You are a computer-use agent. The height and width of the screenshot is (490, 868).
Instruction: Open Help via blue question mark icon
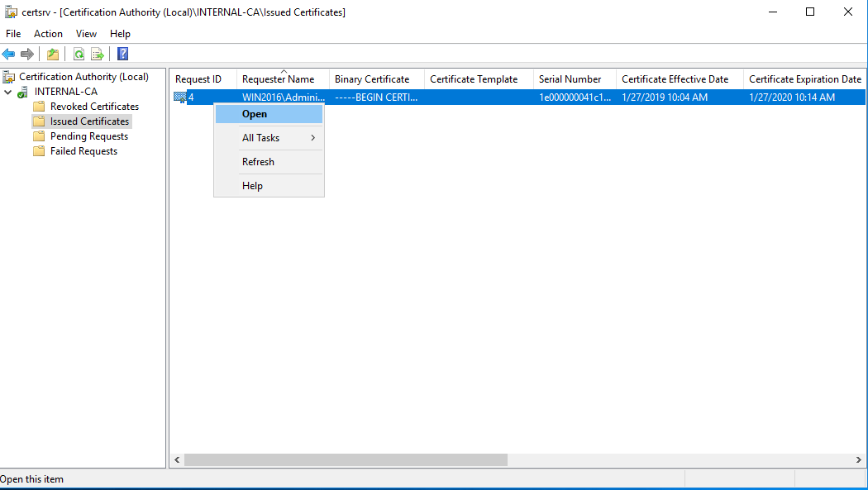pos(122,55)
